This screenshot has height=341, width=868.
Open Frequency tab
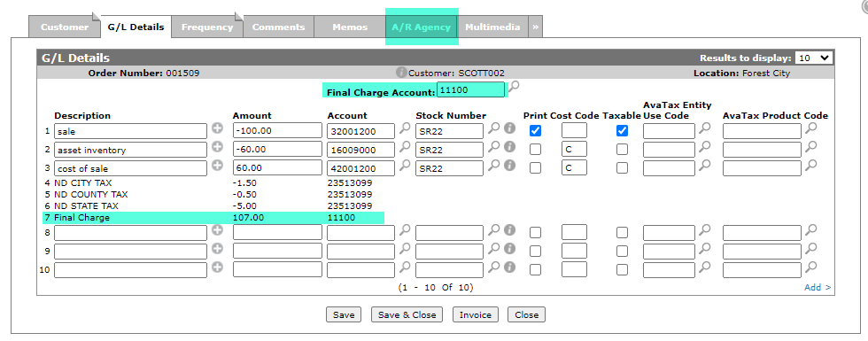(x=207, y=27)
